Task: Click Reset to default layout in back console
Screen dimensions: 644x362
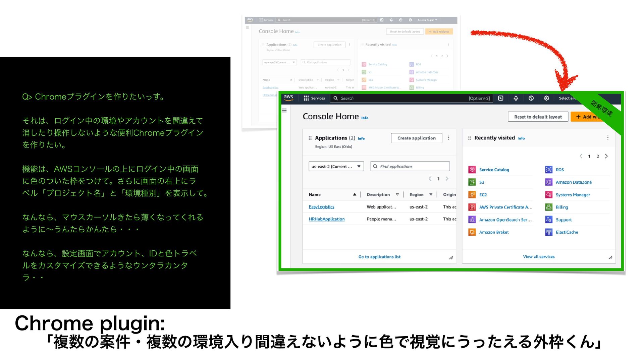Action: (405, 32)
